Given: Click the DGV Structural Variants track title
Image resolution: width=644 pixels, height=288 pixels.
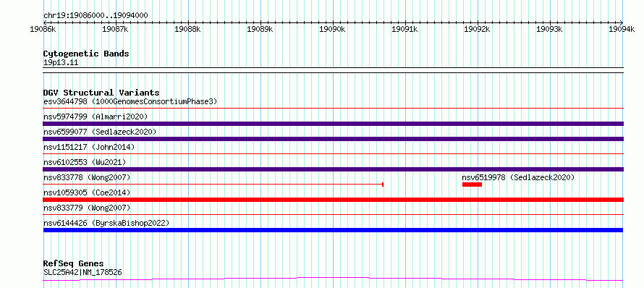Looking at the screenshot, I should [101, 93].
